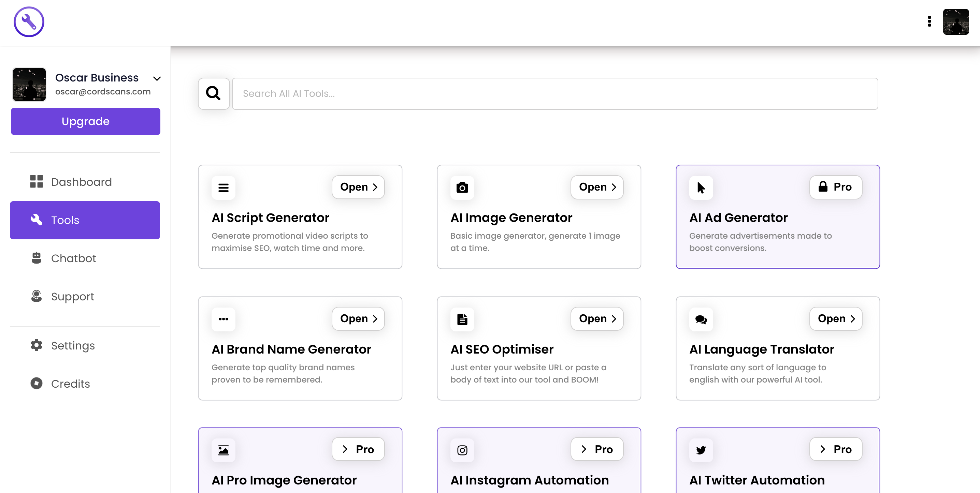This screenshot has width=980, height=493.
Task: Select Settings in the sidebar
Action: click(x=73, y=345)
